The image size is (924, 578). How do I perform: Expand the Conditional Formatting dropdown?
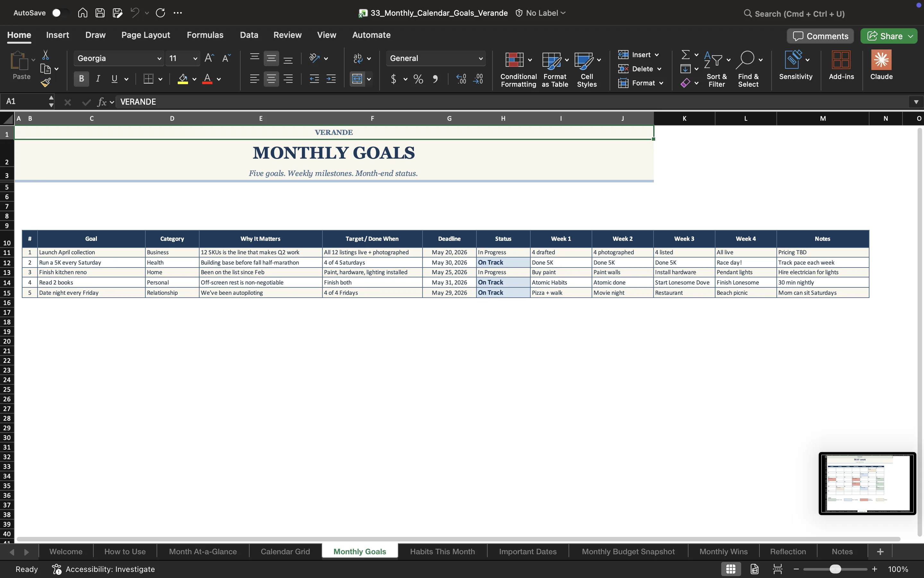530,60
